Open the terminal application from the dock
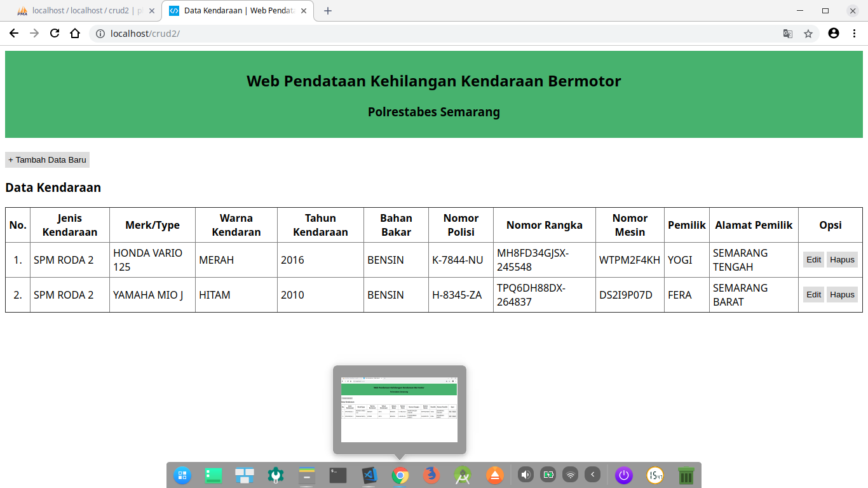The width and height of the screenshot is (868, 488). click(339, 475)
